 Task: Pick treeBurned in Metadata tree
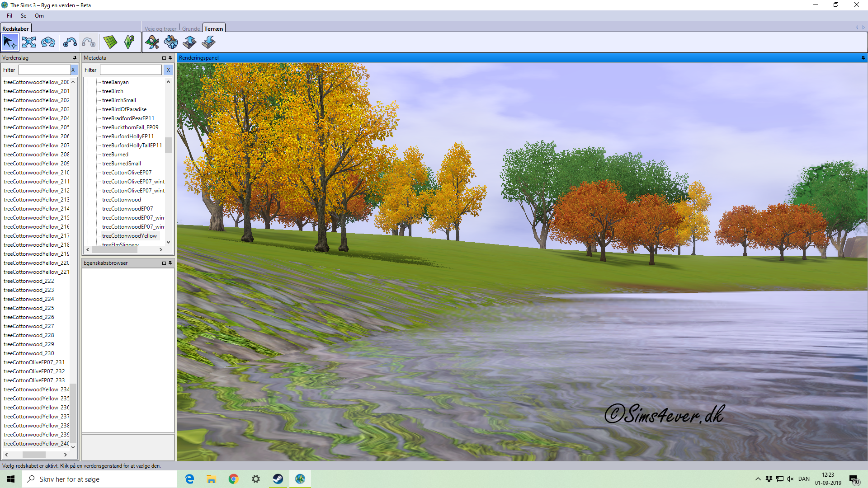click(115, 155)
